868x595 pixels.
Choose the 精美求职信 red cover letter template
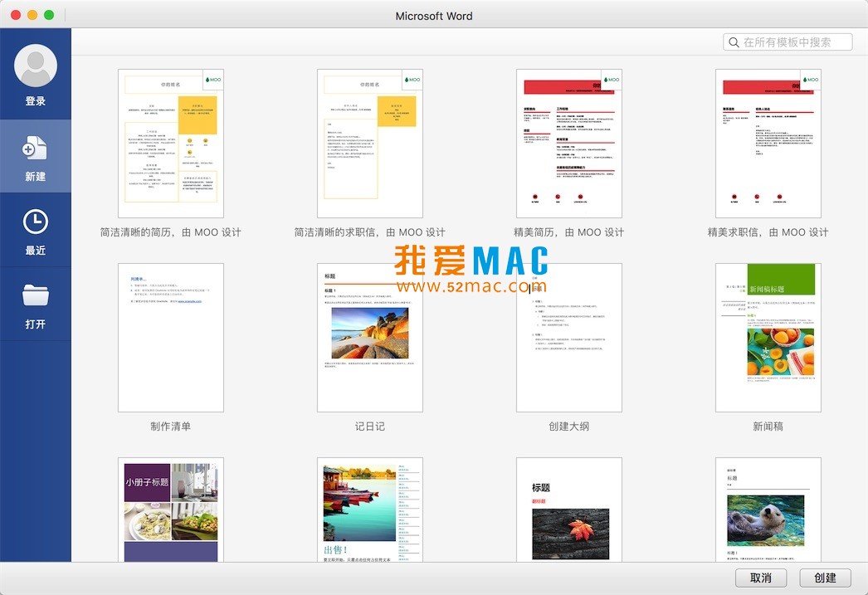[x=768, y=144]
